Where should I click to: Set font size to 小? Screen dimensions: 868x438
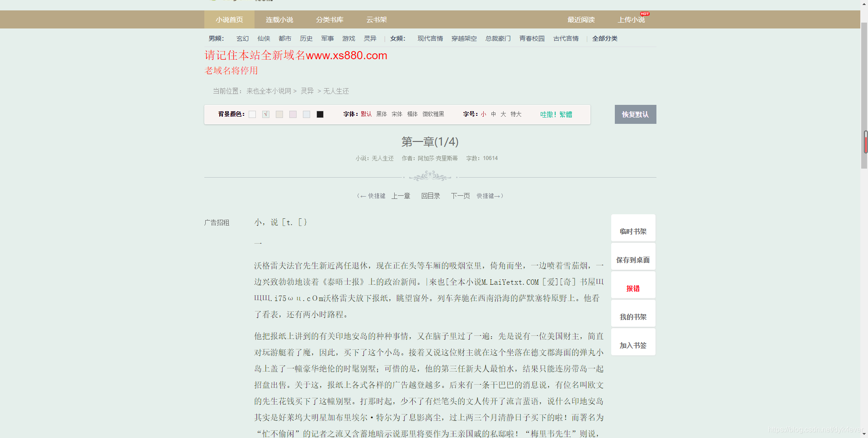click(483, 114)
